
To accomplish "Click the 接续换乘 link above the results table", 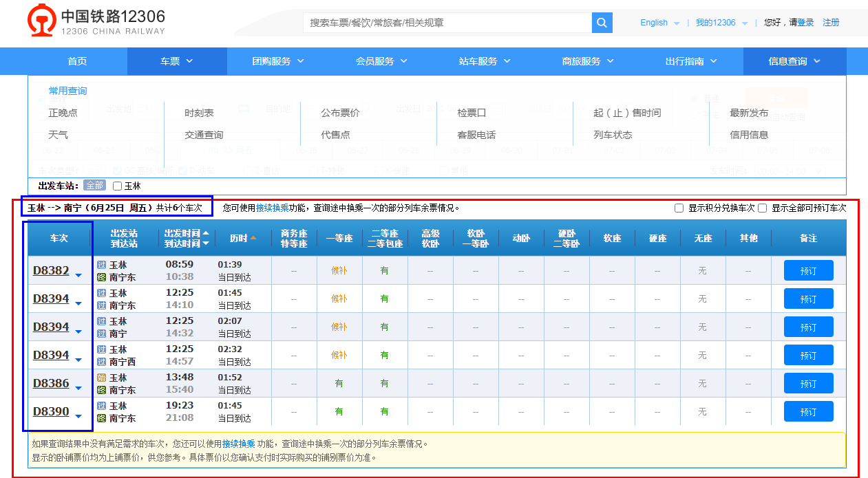I will pos(273,208).
